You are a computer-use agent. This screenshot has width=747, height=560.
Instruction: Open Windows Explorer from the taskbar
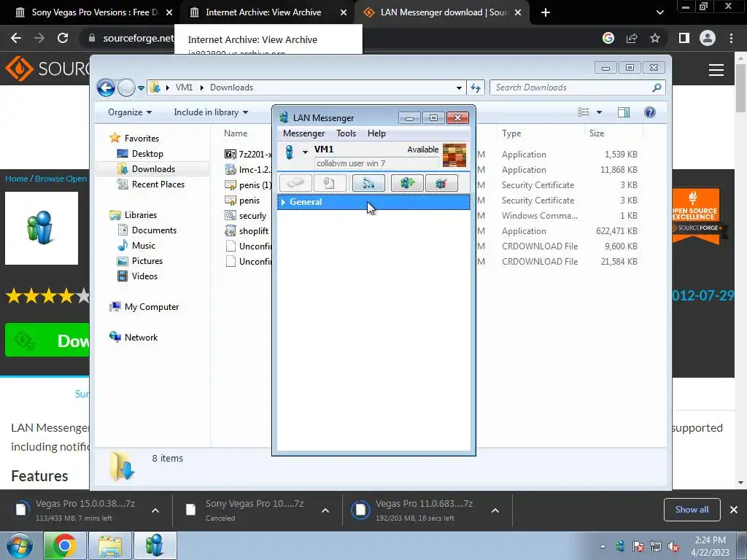point(109,545)
